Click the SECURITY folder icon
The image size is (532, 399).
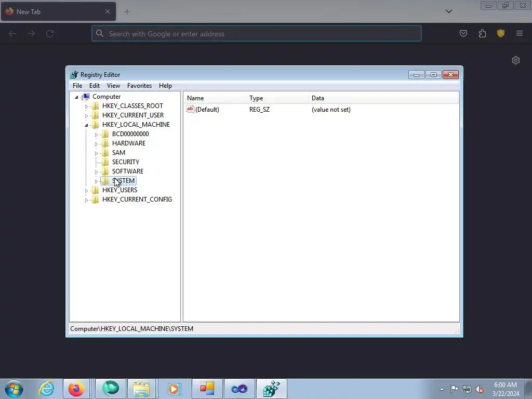point(105,162)
